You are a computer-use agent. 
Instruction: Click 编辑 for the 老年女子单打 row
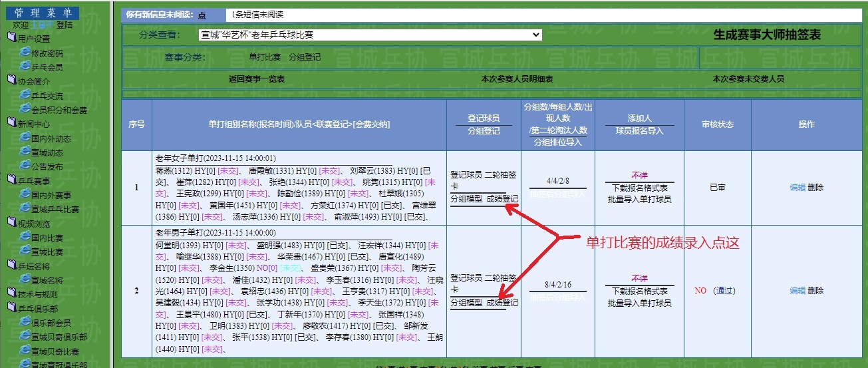(797, 188)
